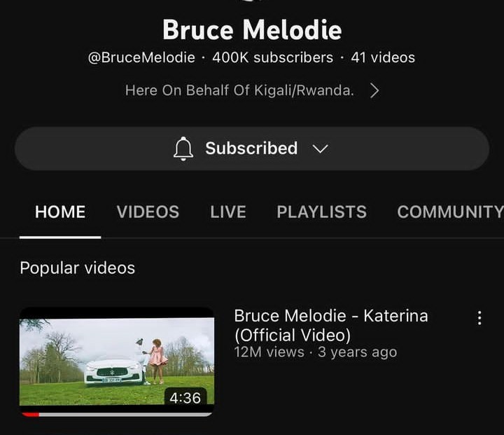The image size is (504, 435).
Task: Open the three-dot menu for Katerina video
Action: (479, 318)
